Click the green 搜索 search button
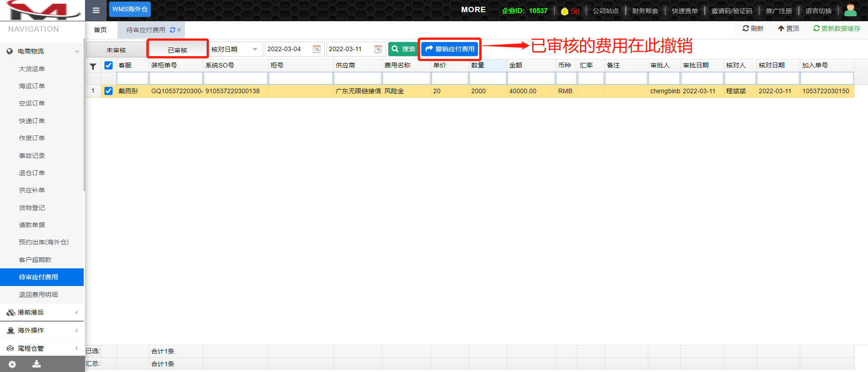Image resolution: width=868 pixels, height=372 pixels. pyautogui.click(x=403, y=49)
